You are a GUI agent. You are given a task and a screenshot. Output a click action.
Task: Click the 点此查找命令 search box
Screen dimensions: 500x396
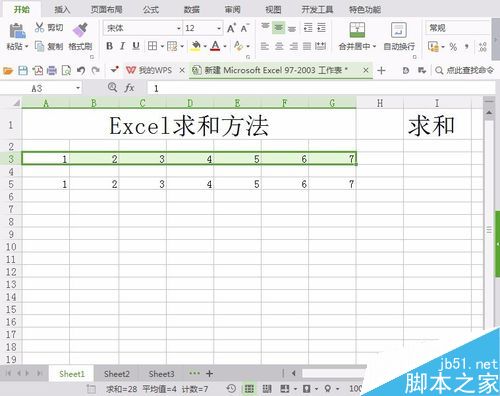coord(464,70)
